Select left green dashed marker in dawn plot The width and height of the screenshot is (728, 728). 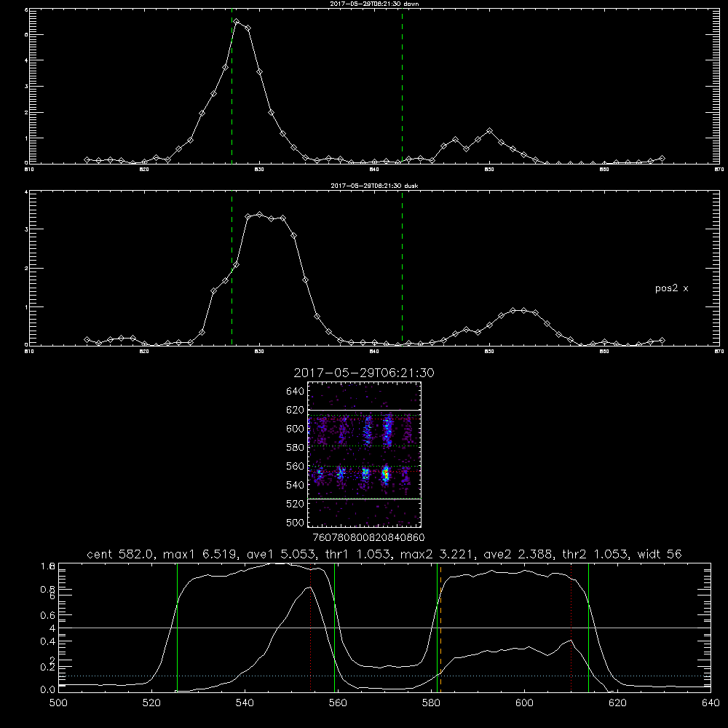pyautogui.click(x=232, y=86)
